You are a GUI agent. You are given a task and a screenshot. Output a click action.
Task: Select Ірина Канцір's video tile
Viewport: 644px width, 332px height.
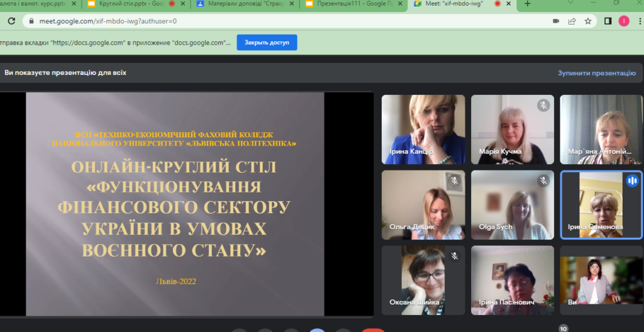pos(423,130)
